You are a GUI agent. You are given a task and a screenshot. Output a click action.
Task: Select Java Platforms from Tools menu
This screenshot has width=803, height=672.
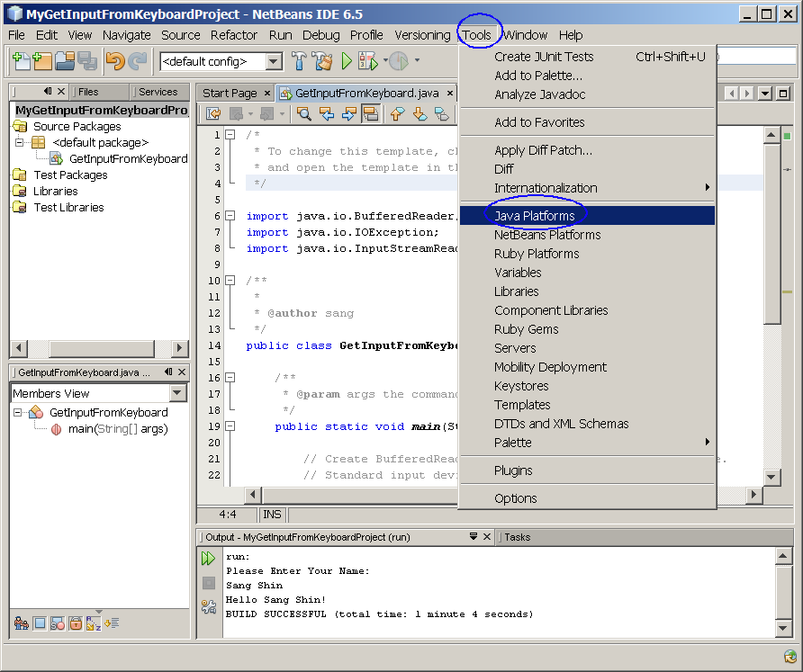click(587, 216)
